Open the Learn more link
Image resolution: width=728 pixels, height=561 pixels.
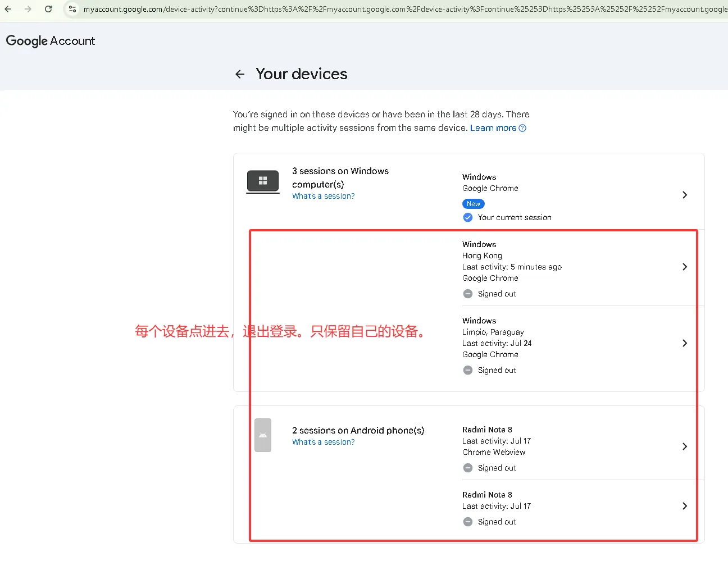[x=493, y=128]
